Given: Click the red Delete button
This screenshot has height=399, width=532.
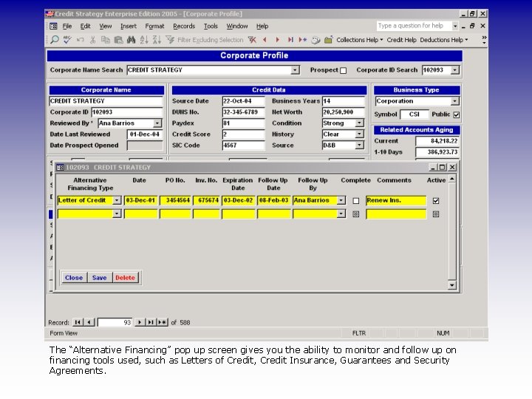Looking at the screenshot, I should [125, 278].
